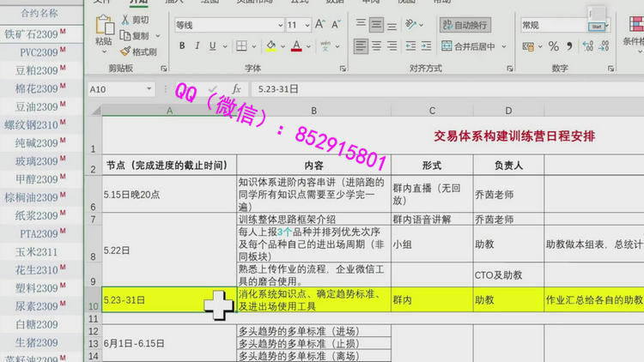Click the Insert Function fx icon
Viewport: 644px width, 362px height.
(236, 88)
